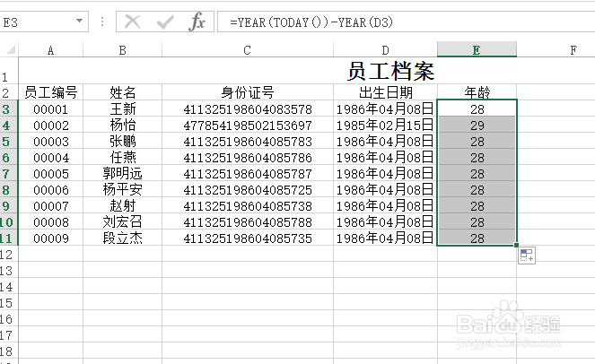Select cell with employee number 00005
Viewport: 595px width, 364px height.
(51, 174)
